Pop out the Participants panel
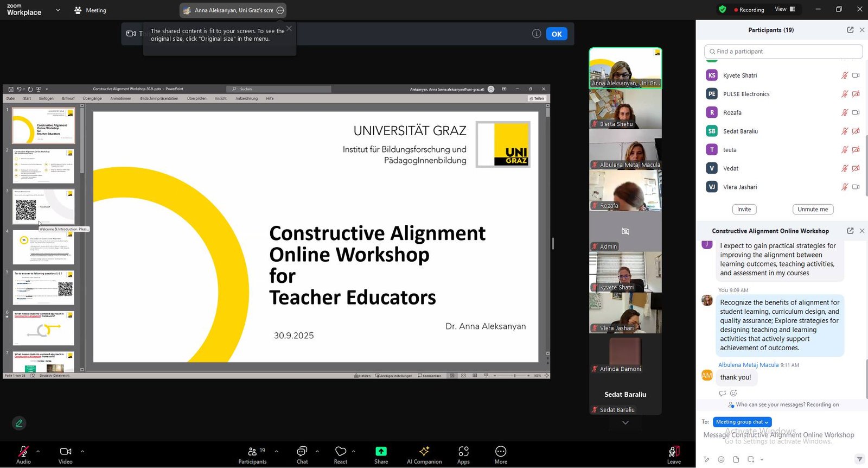This screenshot has width=868, height=468. tap(850, 30)
